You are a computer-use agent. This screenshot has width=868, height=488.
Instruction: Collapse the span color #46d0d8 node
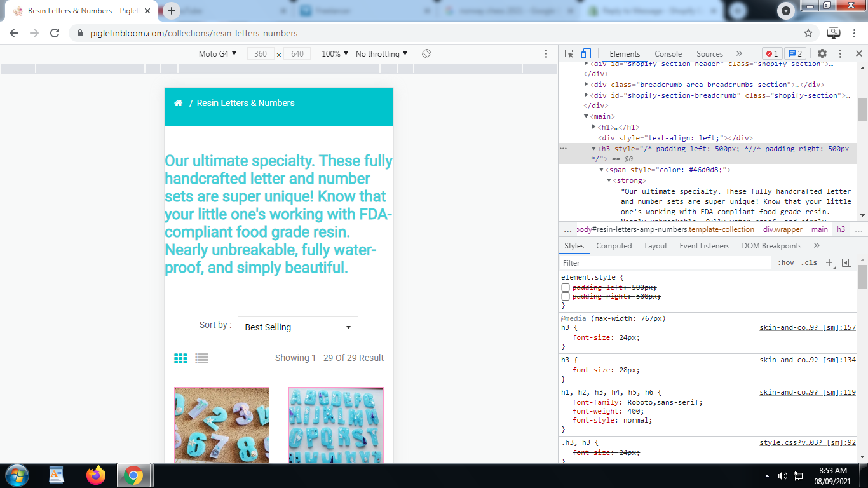[x=602, y=170]
